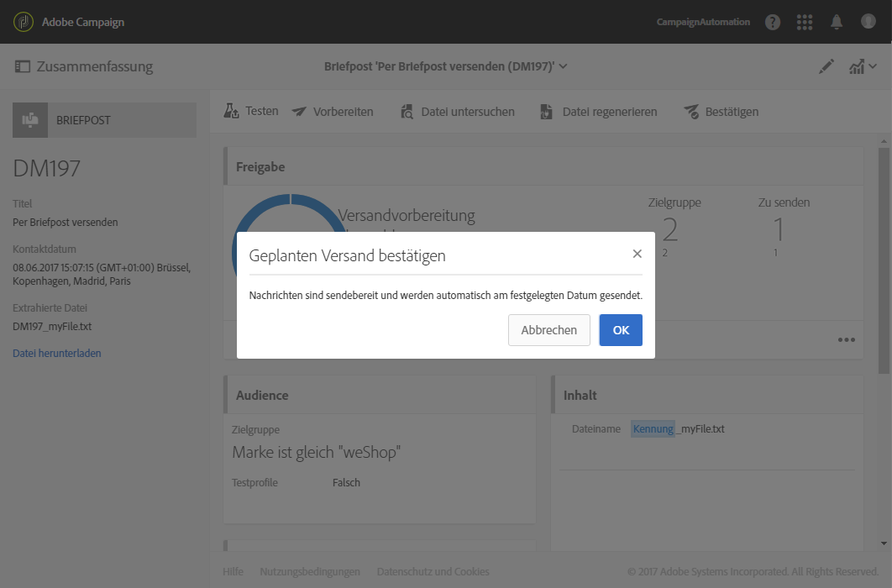Click the DM197_myFile.txt filename text
The image size is (892, 588).
tap(52, 327)
